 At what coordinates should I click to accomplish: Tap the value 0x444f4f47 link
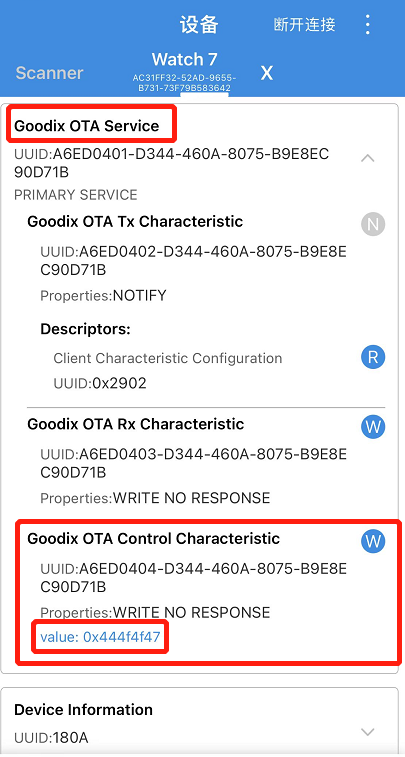click(x=100, y=637)
